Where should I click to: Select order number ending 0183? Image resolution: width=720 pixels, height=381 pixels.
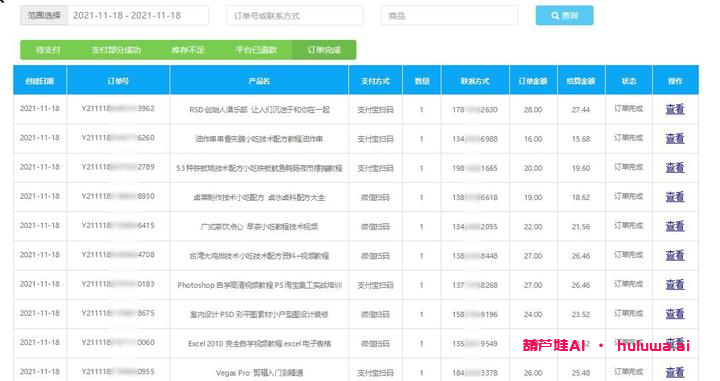pyautogui.click(x=118, y=284)
